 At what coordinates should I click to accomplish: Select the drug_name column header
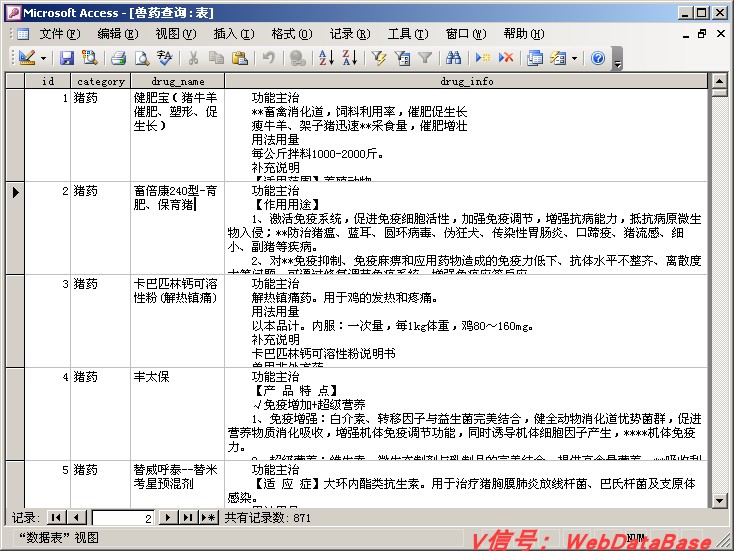pos(178,81)
